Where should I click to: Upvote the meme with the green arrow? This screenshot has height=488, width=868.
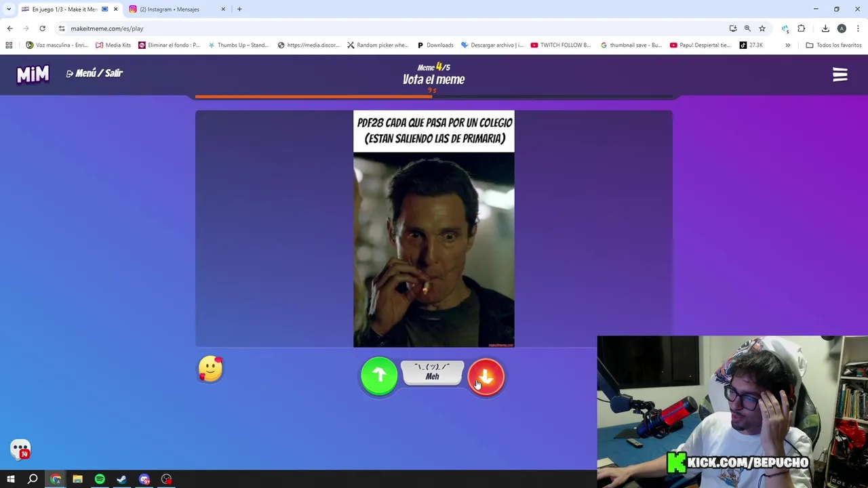(x=379, y=375)
